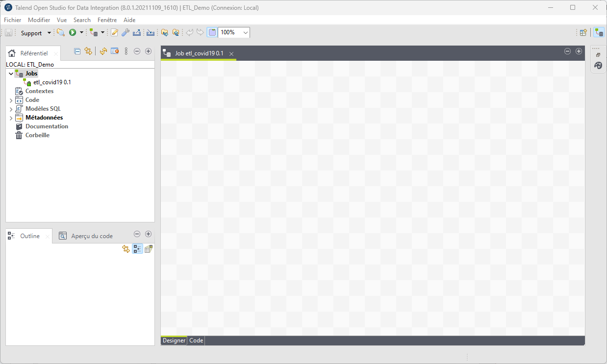Maximize the Outline panel
This screenshot has height=364, width=607.
[x=148, y=234]
